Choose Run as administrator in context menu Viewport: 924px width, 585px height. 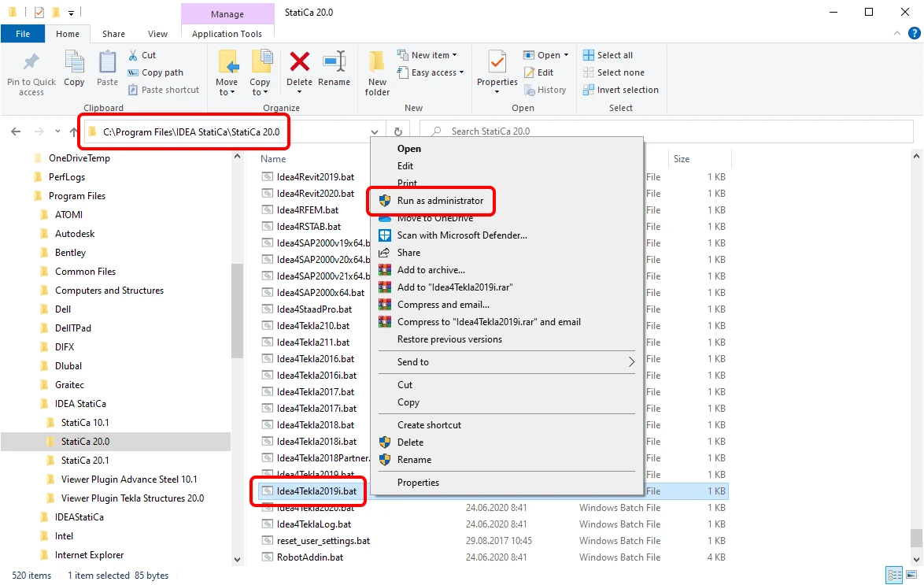coord(440,201)
